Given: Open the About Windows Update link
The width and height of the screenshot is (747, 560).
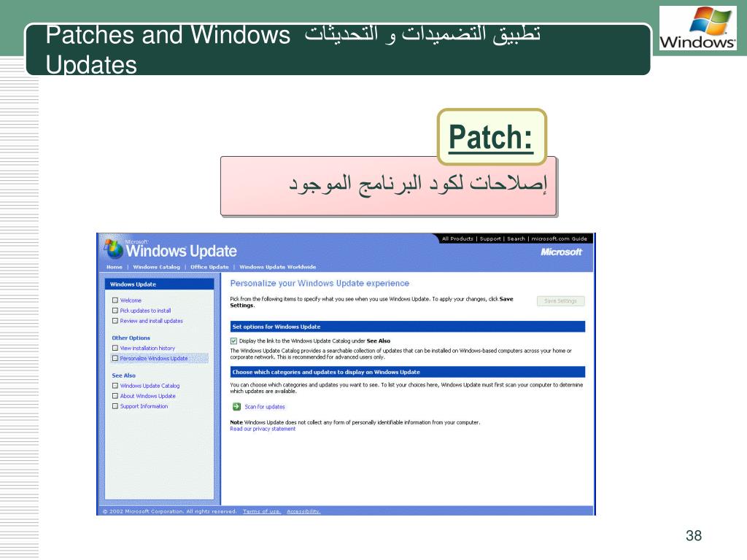Looking at the screenshot, I should pos(147,396).
